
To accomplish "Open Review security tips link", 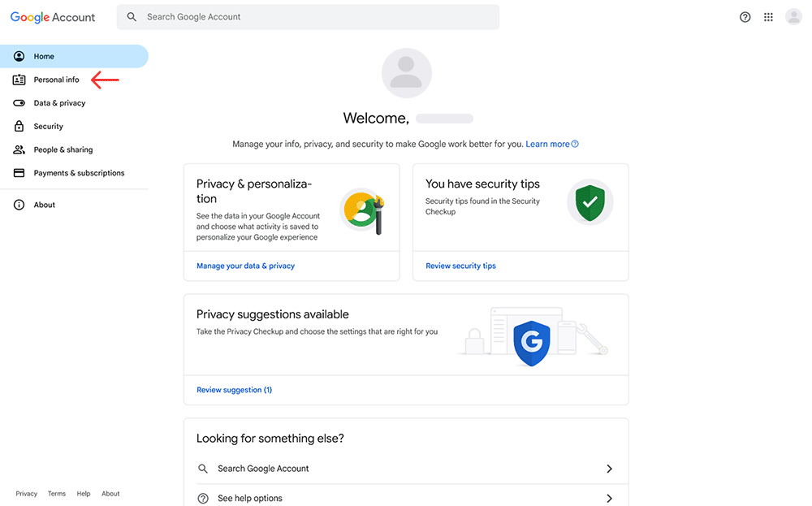I will point(460,266).
